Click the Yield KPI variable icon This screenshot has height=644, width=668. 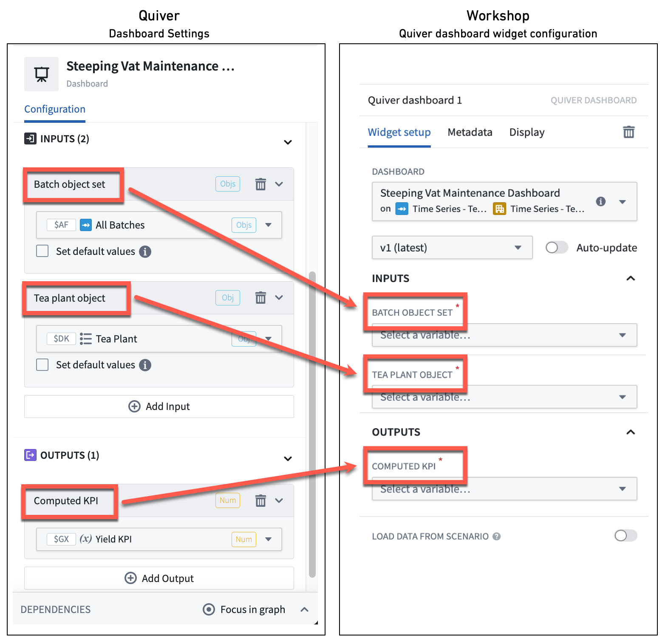tap(86, 539)
